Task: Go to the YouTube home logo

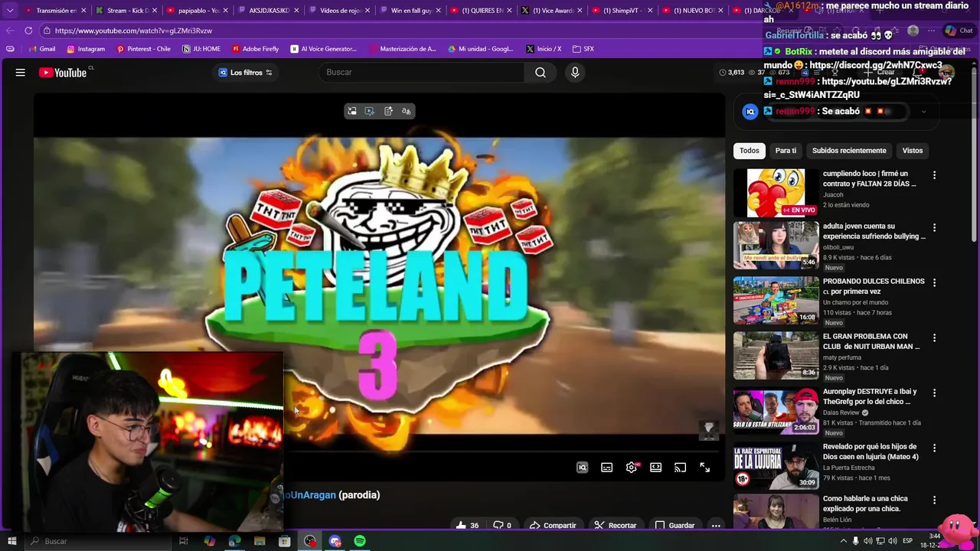Action: [63, 73]
